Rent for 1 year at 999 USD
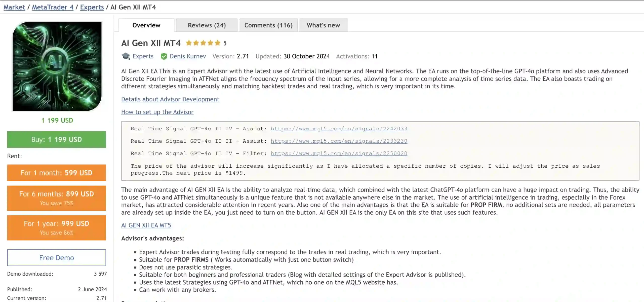Viewport: 644px width, 302px height. (x=57, y=228)
